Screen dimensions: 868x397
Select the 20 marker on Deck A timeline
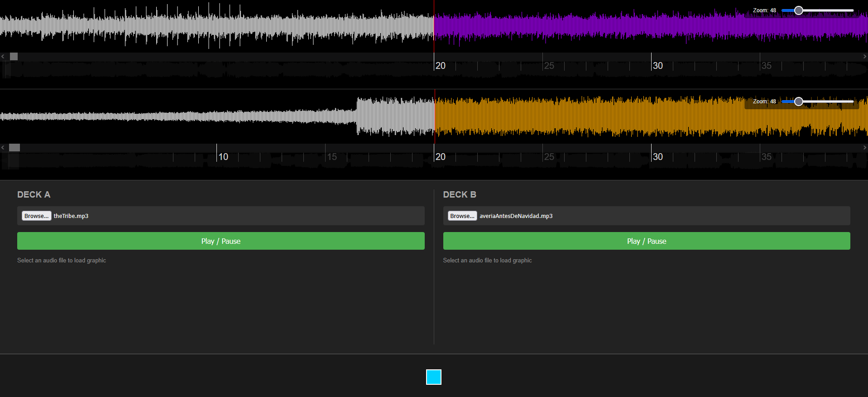point(440,66)
